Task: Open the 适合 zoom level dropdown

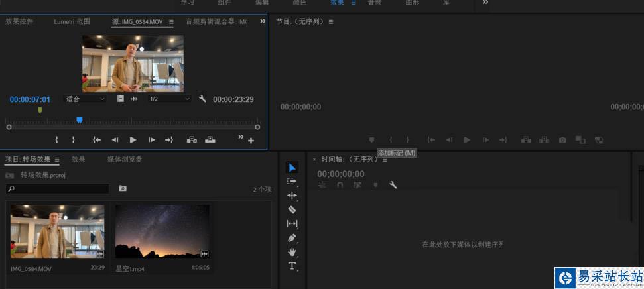Action: (85, 99)
